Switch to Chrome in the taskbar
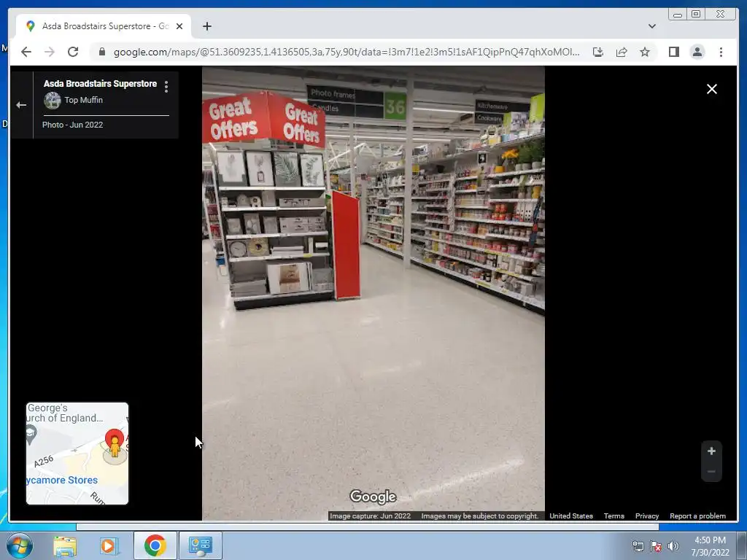This screenshot has width=747, height=560. coord(155,545)
